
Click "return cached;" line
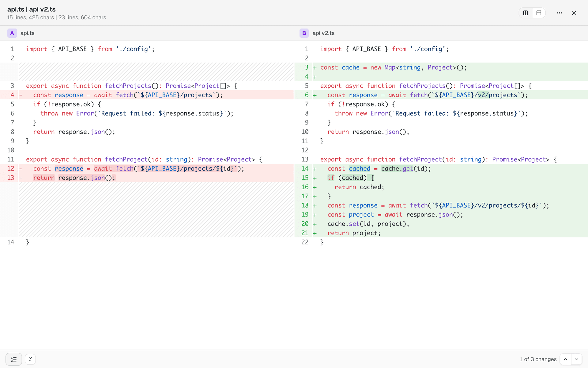pos(359,187)
